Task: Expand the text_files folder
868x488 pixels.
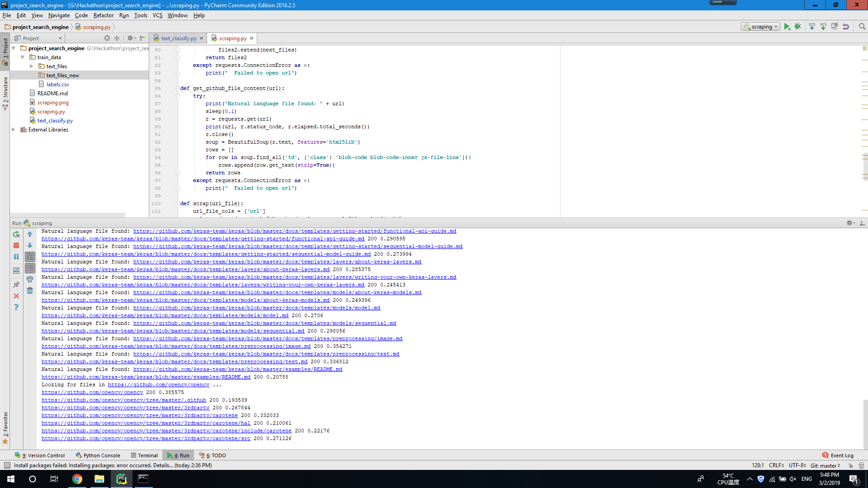Action: [32, 66]
